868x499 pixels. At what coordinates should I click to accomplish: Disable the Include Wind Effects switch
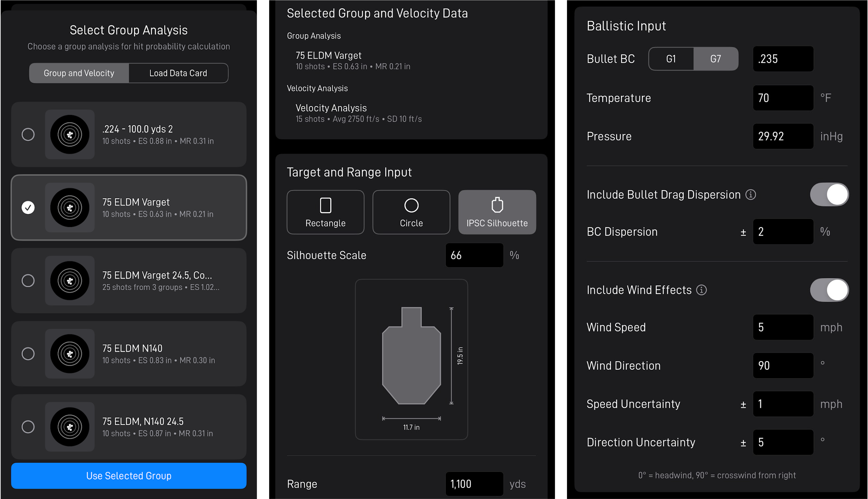tap(829, 290)
